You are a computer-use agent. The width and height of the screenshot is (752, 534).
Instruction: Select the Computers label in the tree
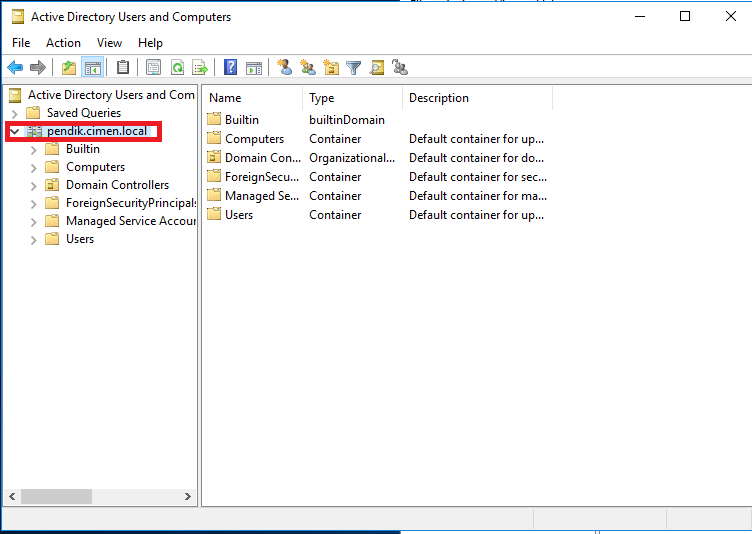pyautogui.click(x=95, y=167)
